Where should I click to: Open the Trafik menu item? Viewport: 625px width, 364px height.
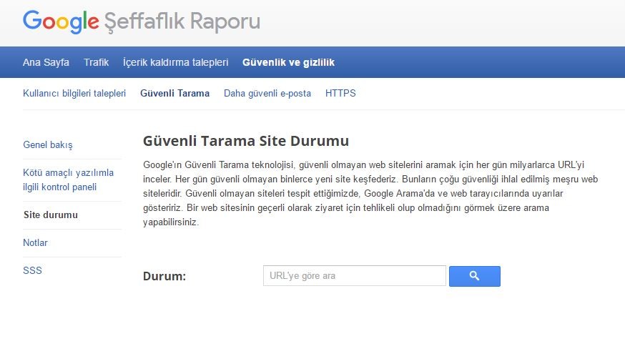(96, 62)
